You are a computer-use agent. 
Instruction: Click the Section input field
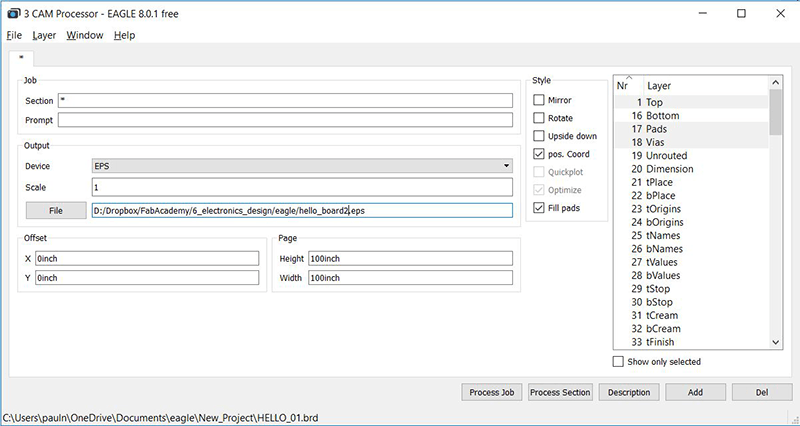click(285, 101)
